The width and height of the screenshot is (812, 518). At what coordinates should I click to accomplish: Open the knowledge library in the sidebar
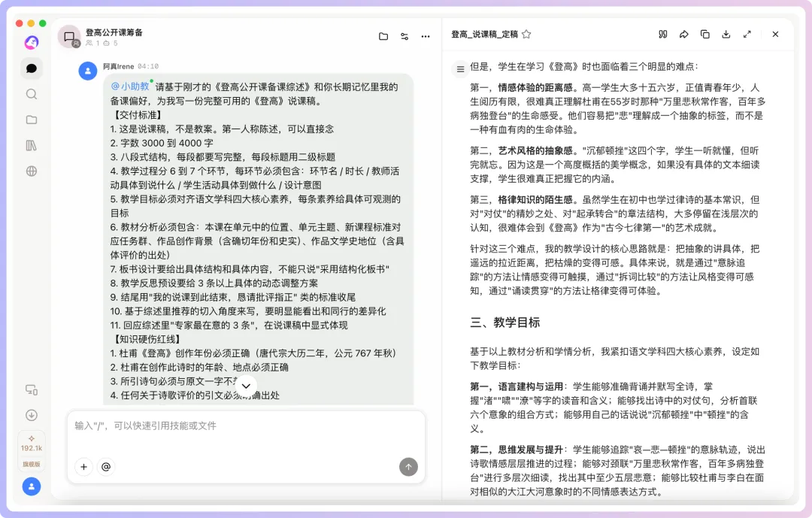click(32, 146)
